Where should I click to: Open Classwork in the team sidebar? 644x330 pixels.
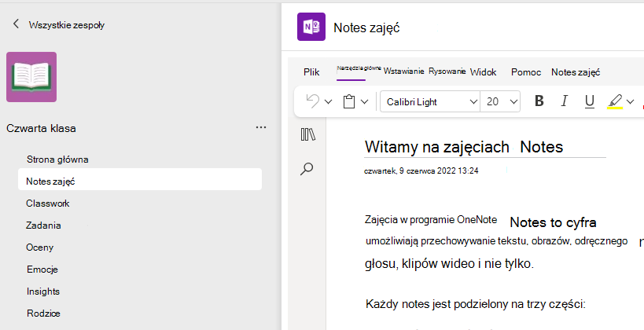[x=48, y=203]
